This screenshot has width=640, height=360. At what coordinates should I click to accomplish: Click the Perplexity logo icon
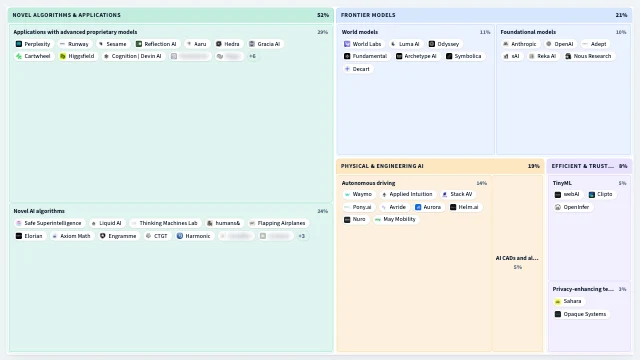pyautogui.click(x=19, y=44)
